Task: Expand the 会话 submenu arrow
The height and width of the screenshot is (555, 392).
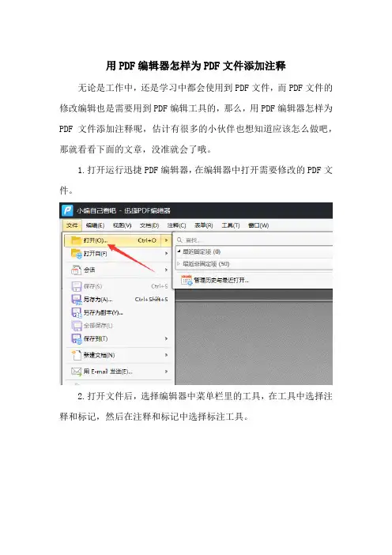Action: point(166,270)
